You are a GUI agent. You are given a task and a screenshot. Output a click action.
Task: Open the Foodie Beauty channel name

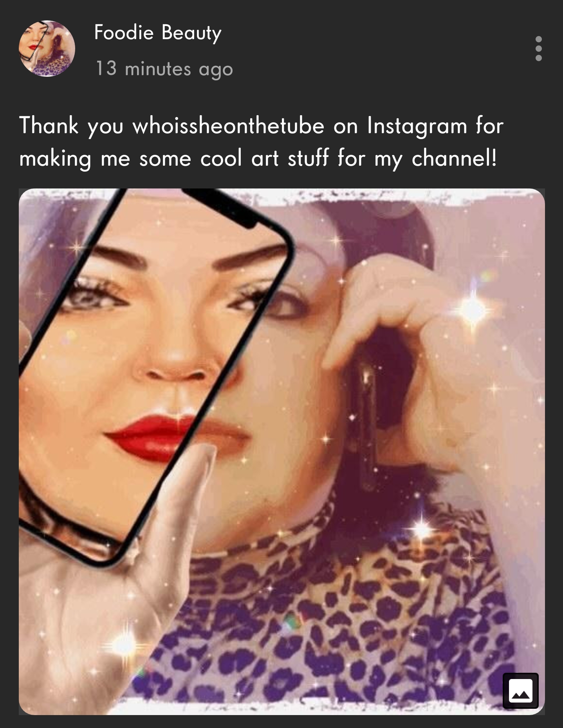point(158,33)
